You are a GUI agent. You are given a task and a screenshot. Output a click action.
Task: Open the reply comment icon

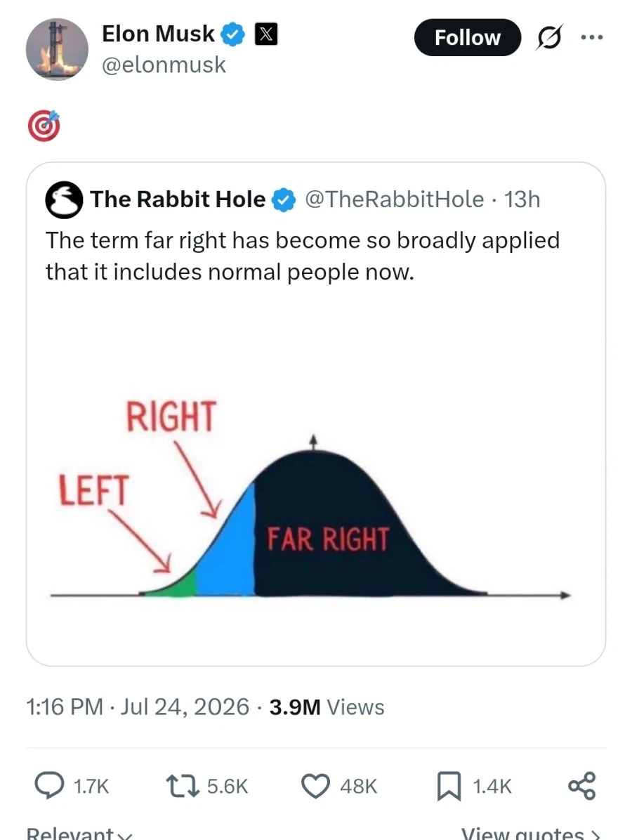(49, 785)
